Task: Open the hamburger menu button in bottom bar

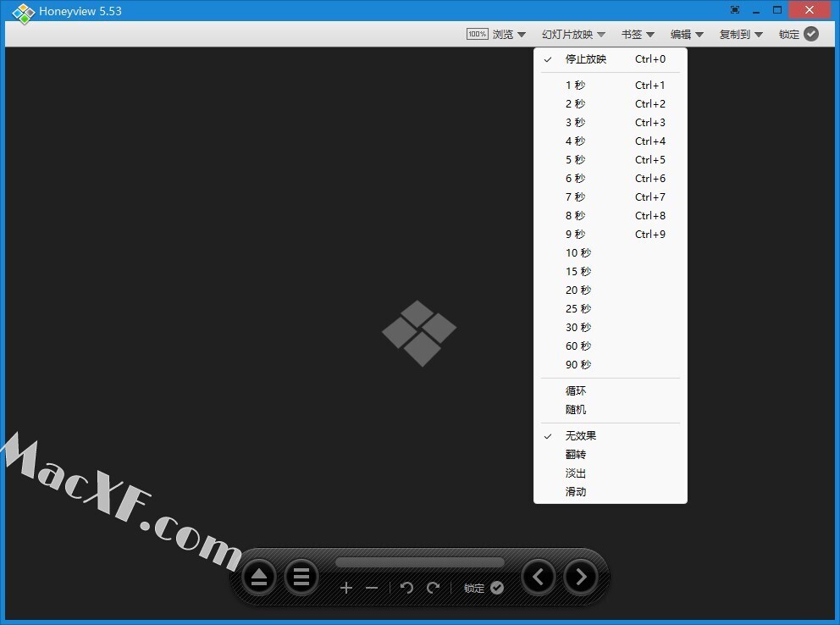Action: pos(301,578)
